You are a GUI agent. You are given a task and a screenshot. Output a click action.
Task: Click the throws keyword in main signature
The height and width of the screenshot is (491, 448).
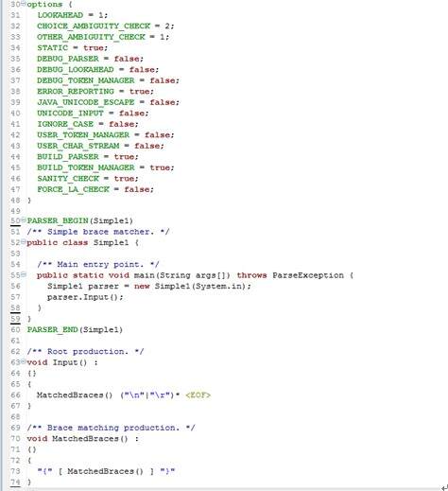coord(251,275)
